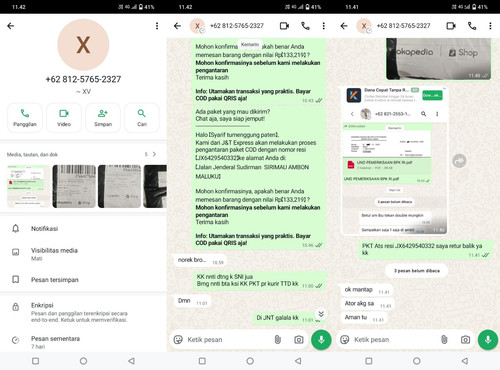This screenshot has height=370, width=500.
Task: Open the three-dot menu on the contact info screen
Action: tap(157, 26)
